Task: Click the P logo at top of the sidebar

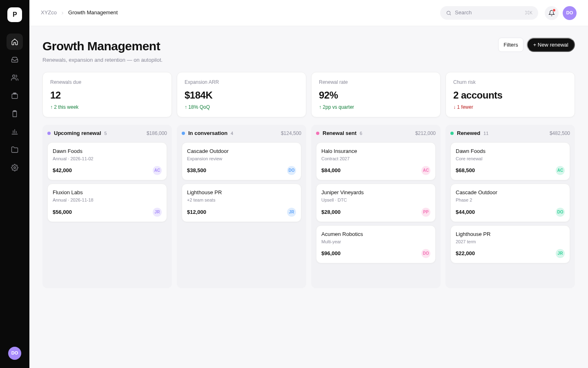Action: (x=15, y=15)
